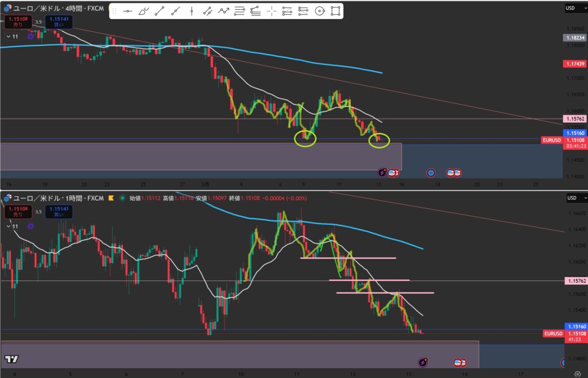Image resolution: width=588 pixels, height=378 pixels.
Task: Select the brush drawing tool
Action: (144, 11)
